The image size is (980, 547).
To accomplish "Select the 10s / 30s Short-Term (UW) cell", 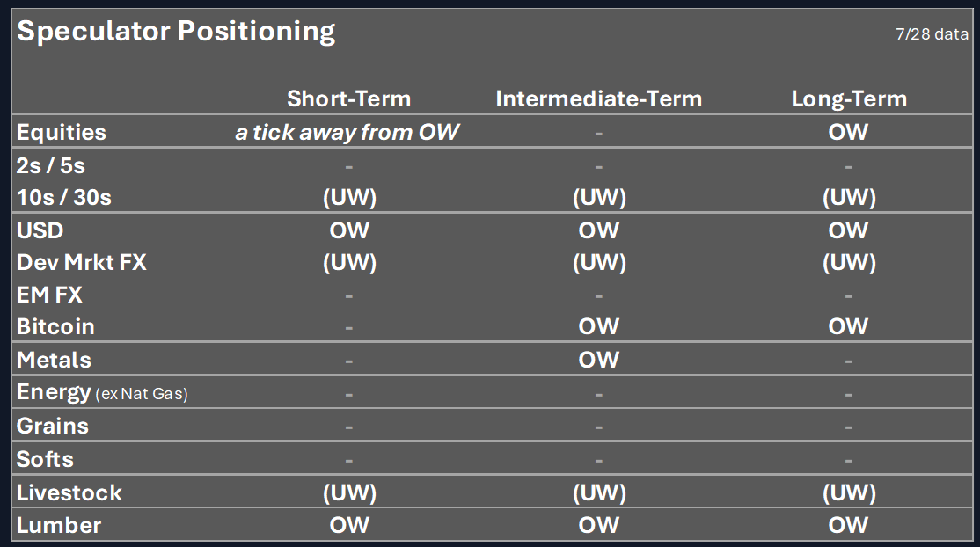I will (x=349, y=198).
